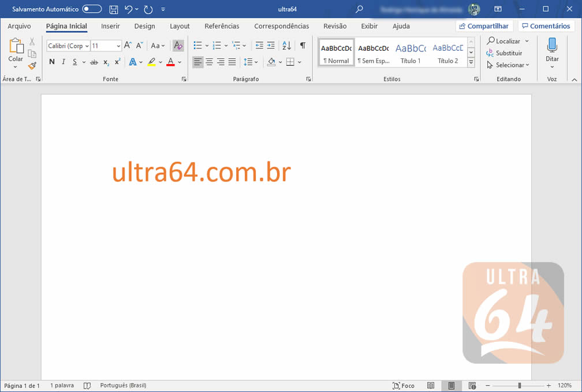Click the Compartilhar button

[x=484, y=26]
